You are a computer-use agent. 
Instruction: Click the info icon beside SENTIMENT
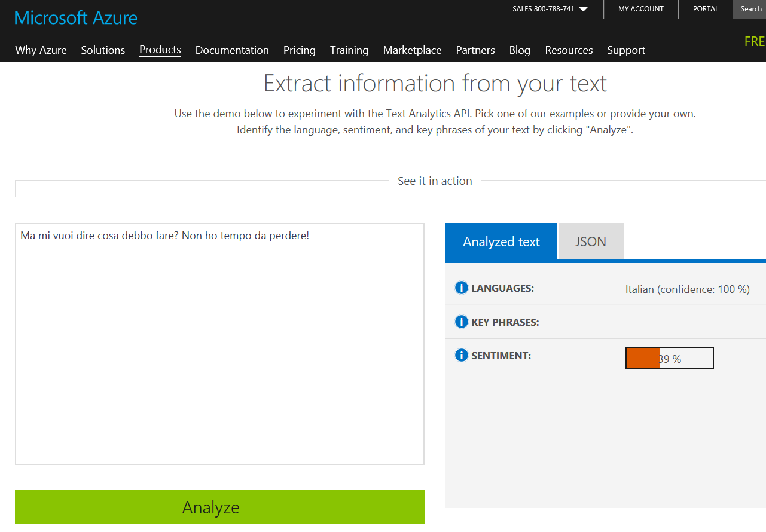tap(461, 356)
